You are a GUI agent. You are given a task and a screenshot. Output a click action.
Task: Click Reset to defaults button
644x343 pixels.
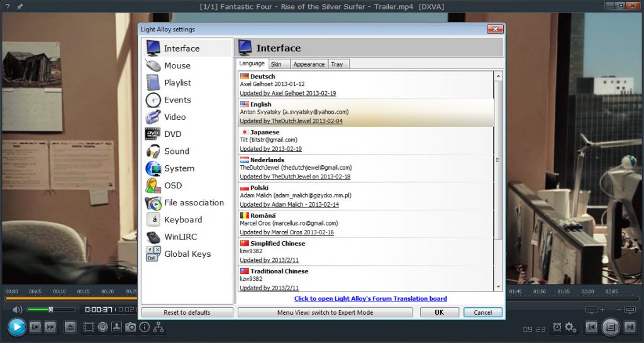187,312
